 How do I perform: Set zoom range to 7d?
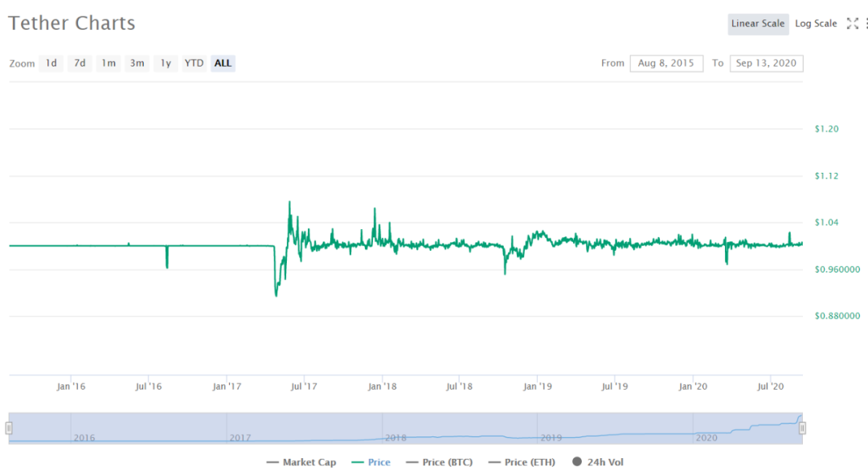click(80, 63)
